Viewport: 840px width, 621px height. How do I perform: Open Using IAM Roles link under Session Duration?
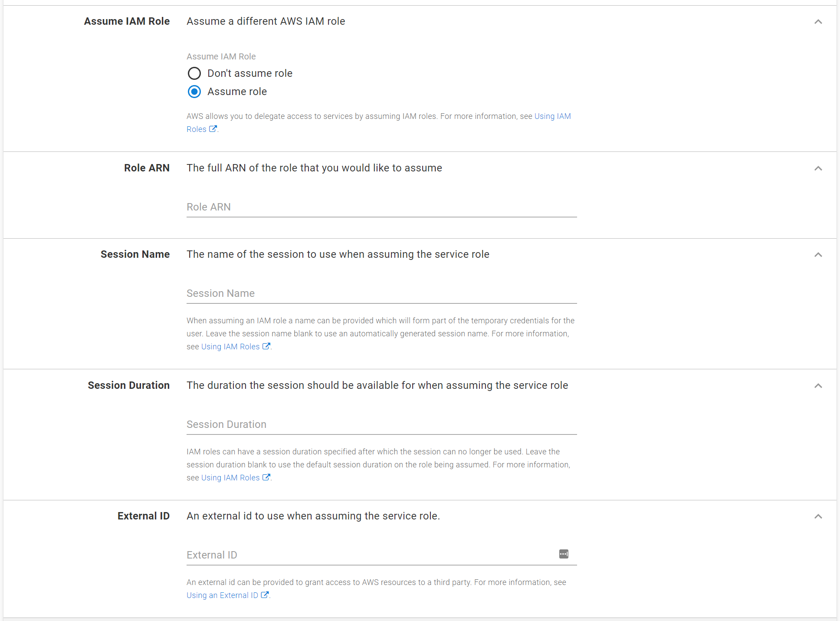[230, 478]
